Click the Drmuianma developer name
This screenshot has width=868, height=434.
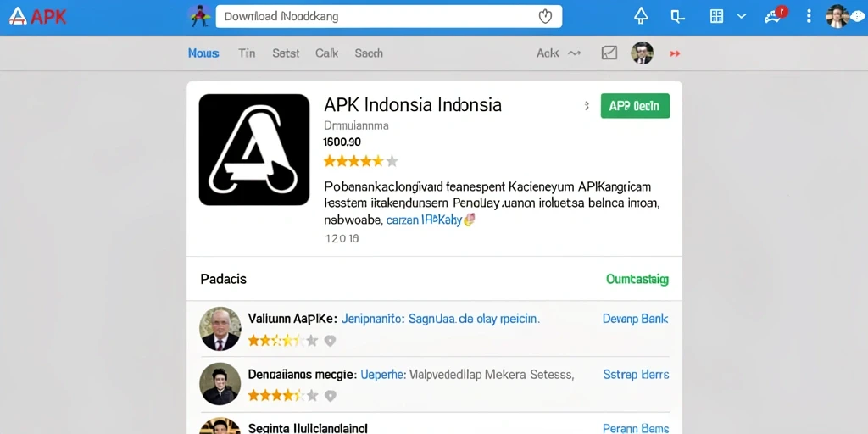[x=356, y=125]
